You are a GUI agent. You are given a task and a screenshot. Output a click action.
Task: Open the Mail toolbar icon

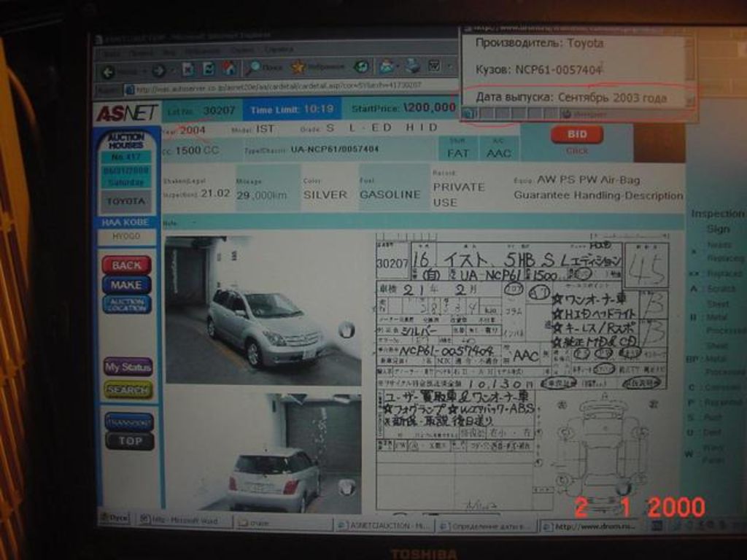pos(387,66)
